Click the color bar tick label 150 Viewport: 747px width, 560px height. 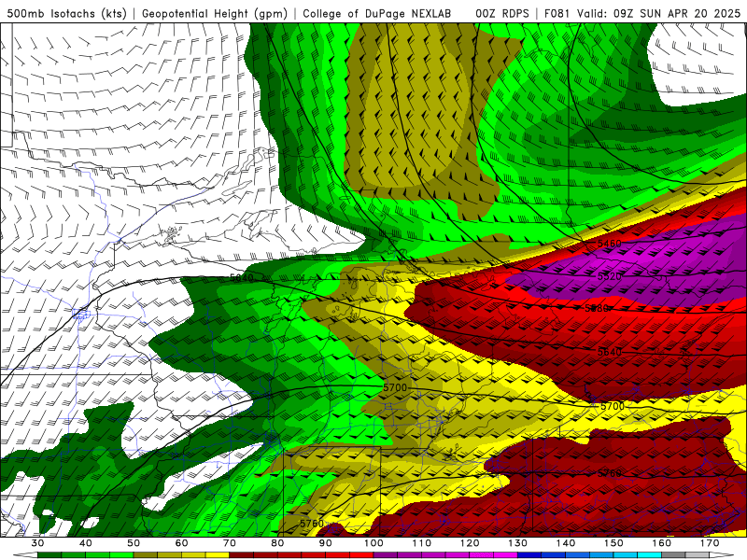coord(613,543)
